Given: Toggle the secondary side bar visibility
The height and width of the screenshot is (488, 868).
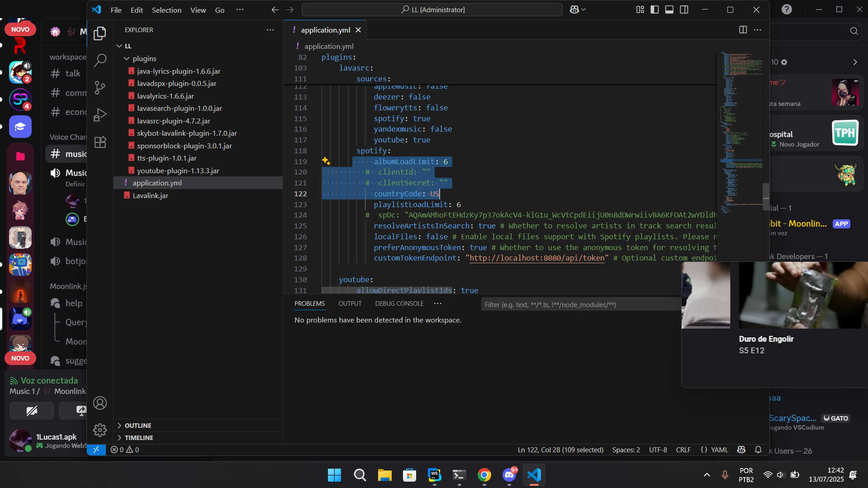Looking at the screenshot, I should [684, 9].
